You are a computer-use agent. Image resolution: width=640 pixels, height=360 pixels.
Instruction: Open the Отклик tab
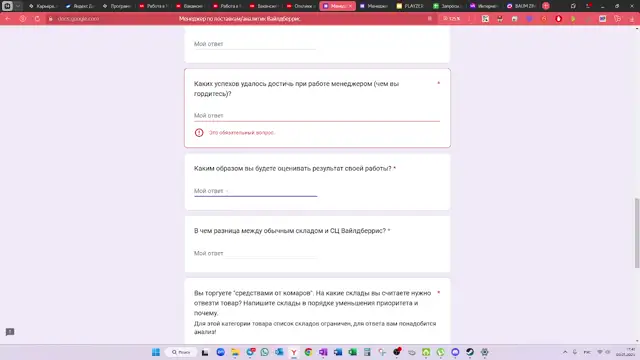click(x=300, y=6)
